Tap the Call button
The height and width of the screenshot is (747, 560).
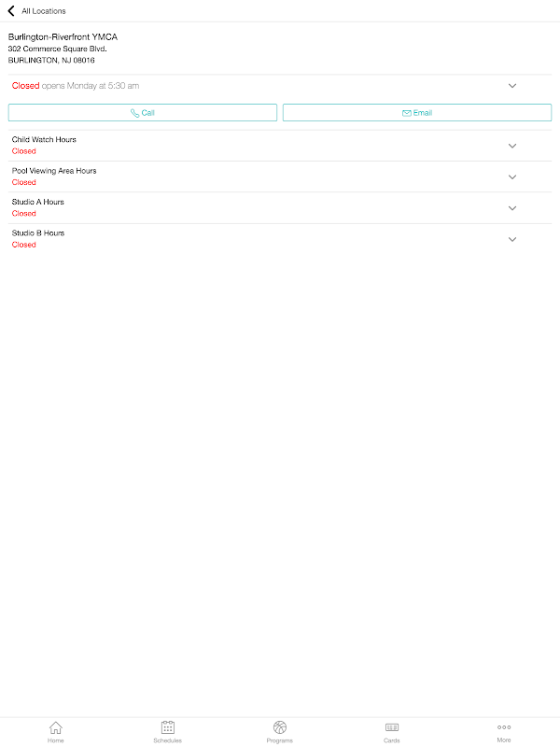tap(143, 112)
